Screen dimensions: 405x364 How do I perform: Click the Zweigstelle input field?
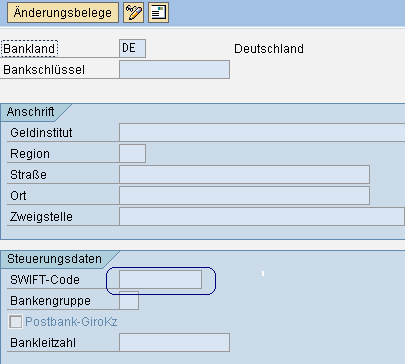262,216
